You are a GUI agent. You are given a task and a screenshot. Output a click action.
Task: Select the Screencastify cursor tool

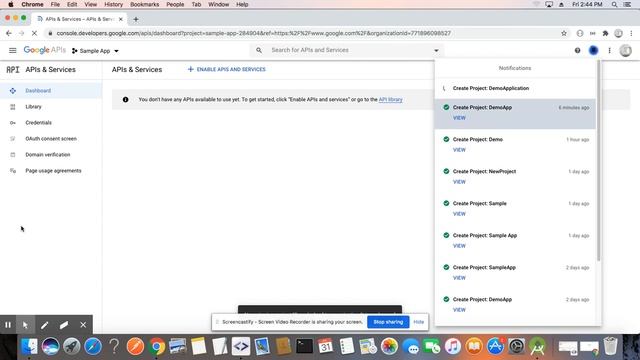coord(25,325)
